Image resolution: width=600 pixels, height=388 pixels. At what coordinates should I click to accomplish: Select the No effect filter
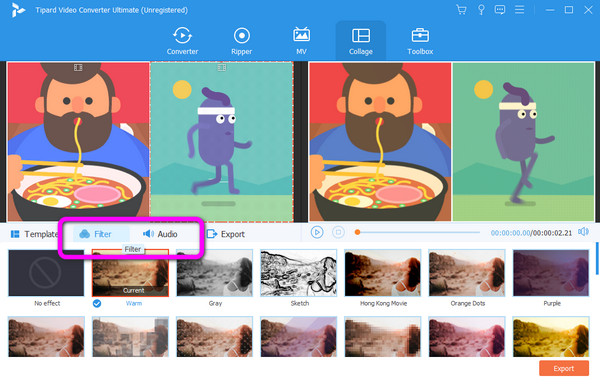46,273
